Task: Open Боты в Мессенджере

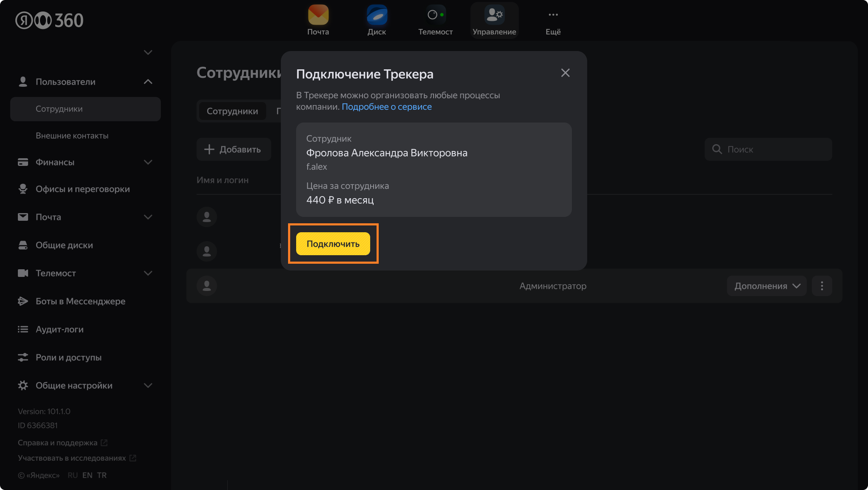Action: pyautogui.click(x=80, y=301)
